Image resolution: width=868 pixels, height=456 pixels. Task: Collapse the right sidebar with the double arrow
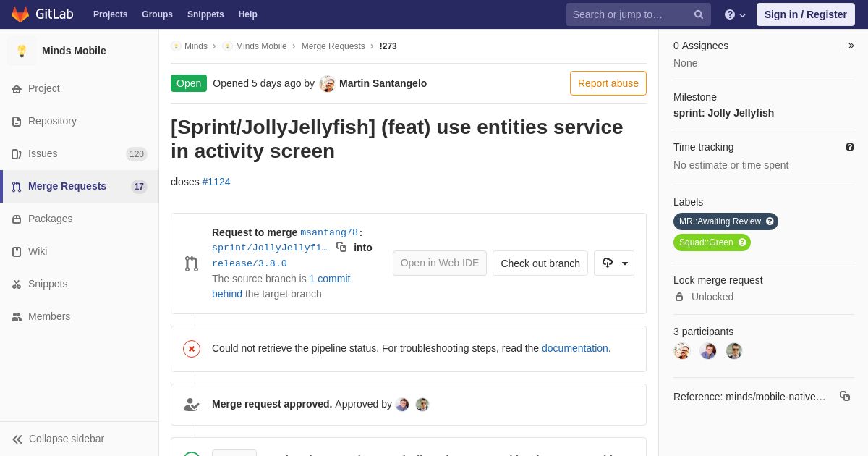tap(851, 46)
